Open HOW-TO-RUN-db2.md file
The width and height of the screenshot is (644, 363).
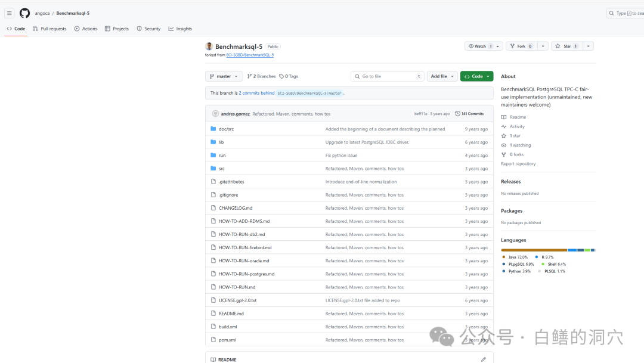pos(241,234)
